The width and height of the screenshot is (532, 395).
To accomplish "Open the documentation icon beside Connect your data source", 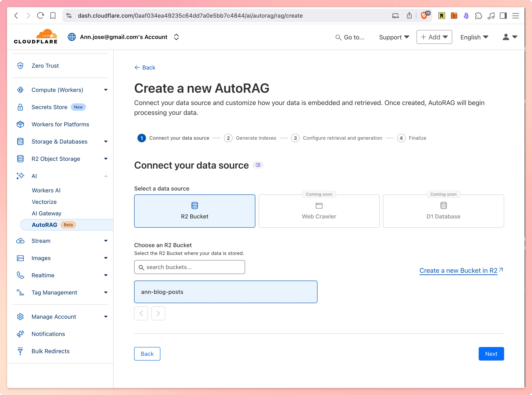I will click(x=258, y=165).
